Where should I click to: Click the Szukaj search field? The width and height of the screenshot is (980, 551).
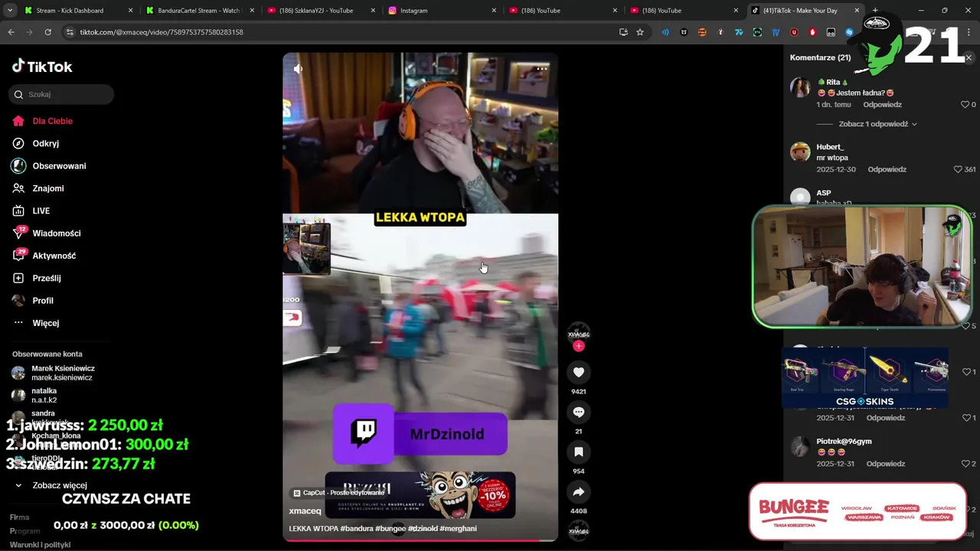click(x=61, y=94)
